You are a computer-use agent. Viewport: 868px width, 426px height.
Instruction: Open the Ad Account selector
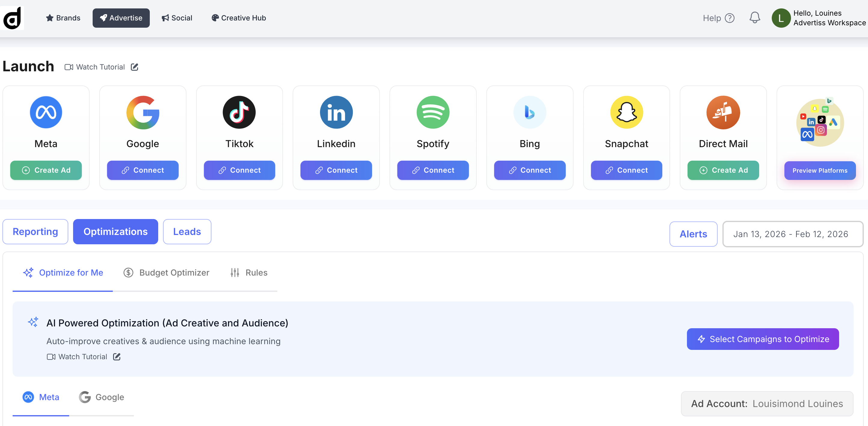(x=767, y=403)
